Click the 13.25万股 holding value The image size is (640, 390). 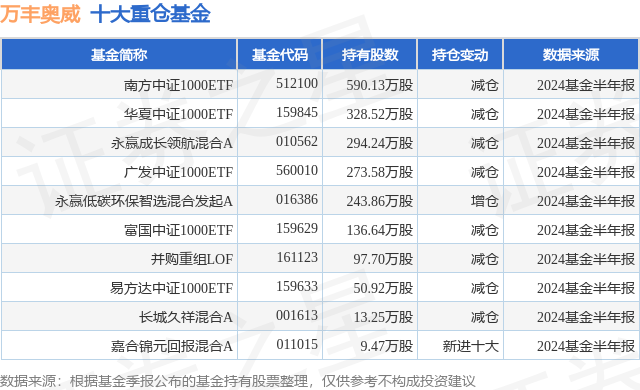tap(383, 317)
